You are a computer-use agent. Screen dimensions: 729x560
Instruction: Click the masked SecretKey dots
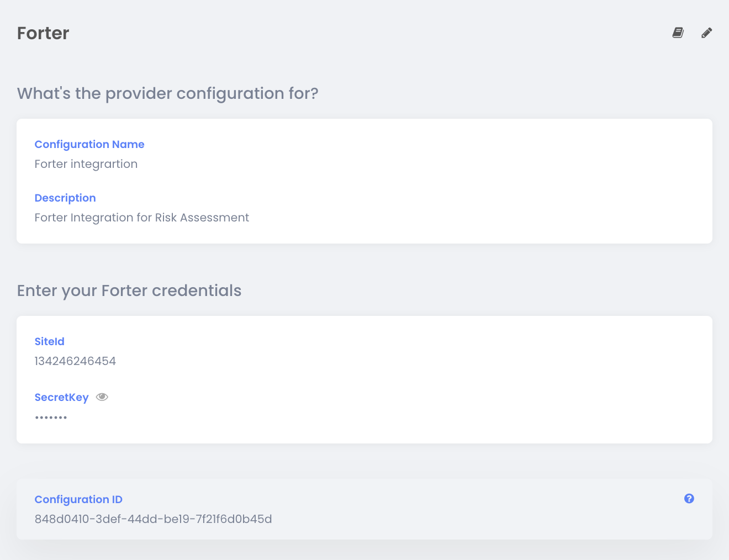[51, 418]
